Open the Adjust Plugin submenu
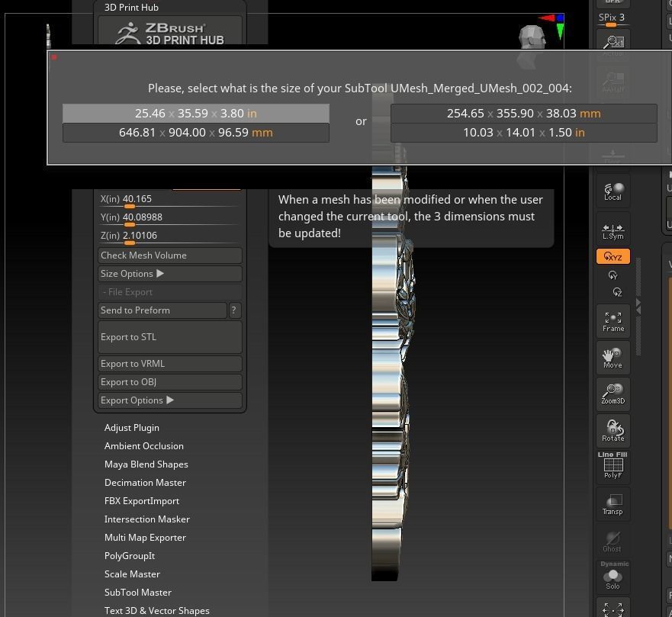This screenshot has height=617, width=672. (131, 428)
